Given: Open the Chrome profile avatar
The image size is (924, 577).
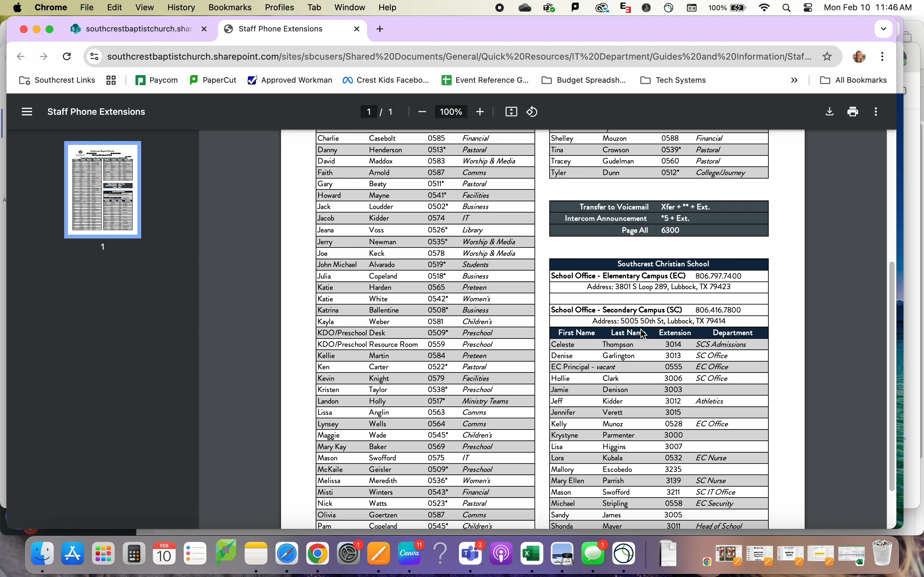Looking at the screenshot, I should coord(859,56).
